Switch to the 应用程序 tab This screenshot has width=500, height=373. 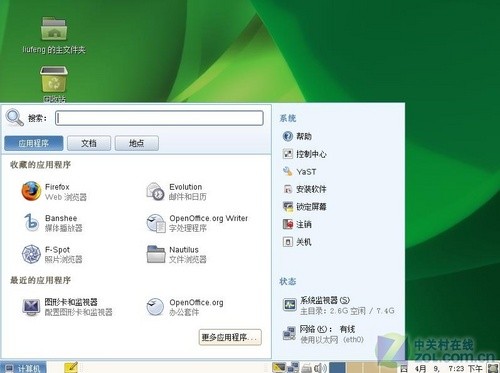pos(34,143)
